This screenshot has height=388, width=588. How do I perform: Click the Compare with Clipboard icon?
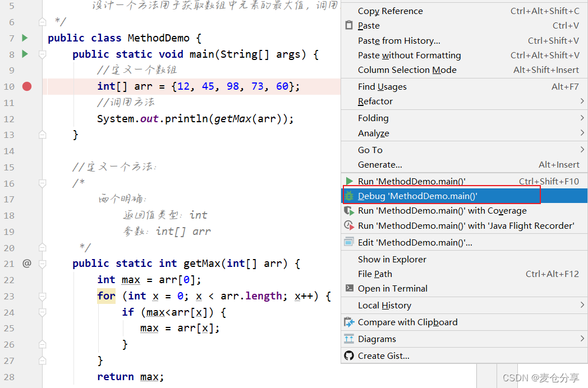[349, 322]
